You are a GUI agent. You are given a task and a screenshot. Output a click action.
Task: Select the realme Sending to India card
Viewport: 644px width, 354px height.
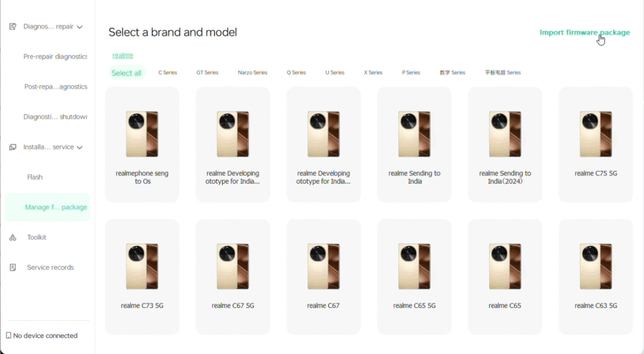pyautogui.click(x=414, y=144)
